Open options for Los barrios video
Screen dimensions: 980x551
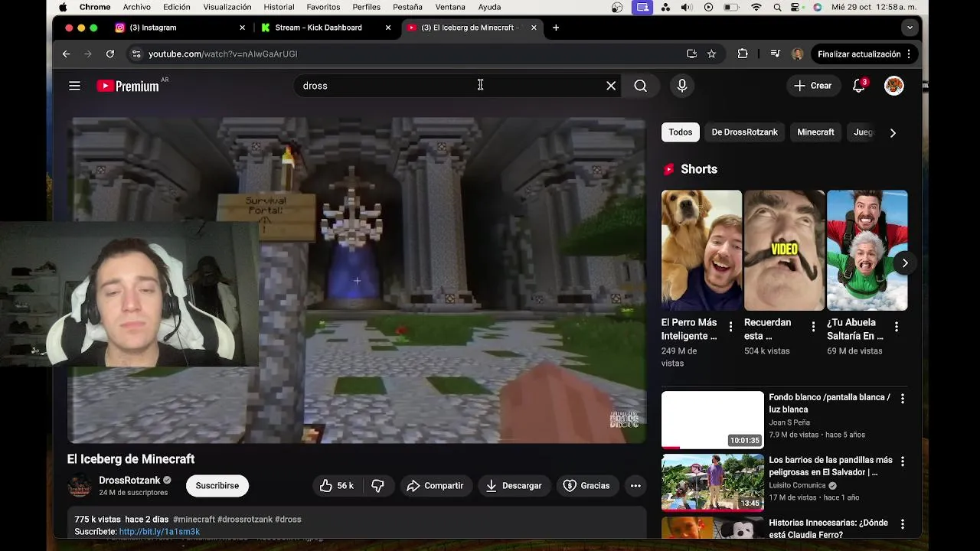click(x=902, y=461)
